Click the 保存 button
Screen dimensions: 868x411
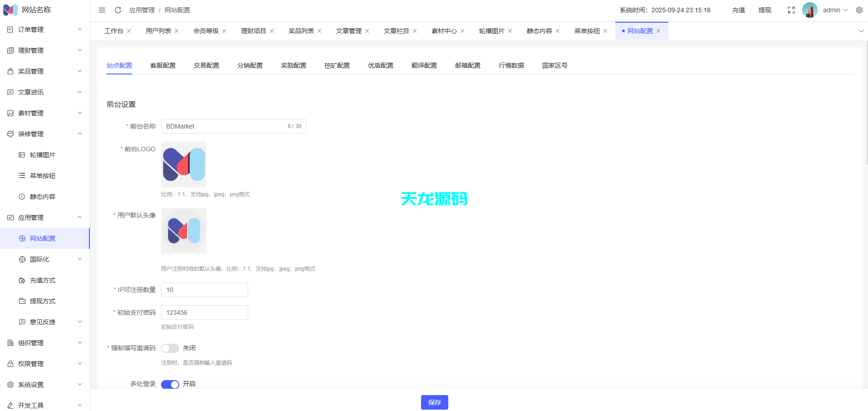[x=434, y=402]
